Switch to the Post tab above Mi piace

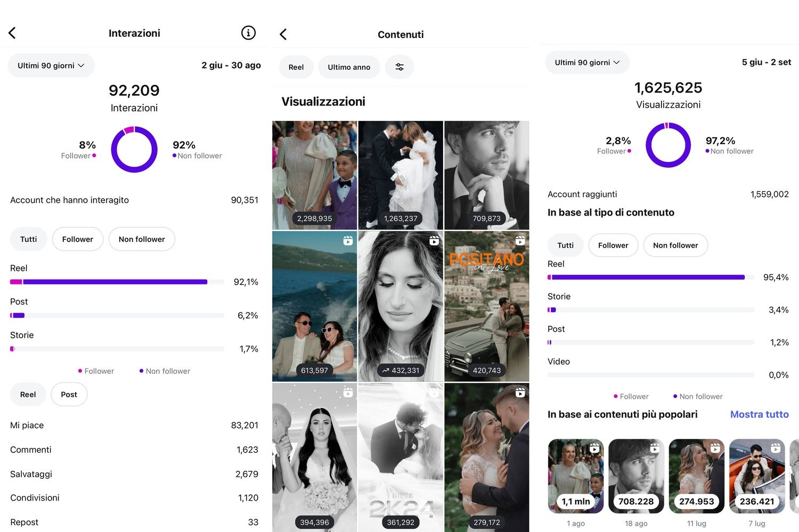69,395
